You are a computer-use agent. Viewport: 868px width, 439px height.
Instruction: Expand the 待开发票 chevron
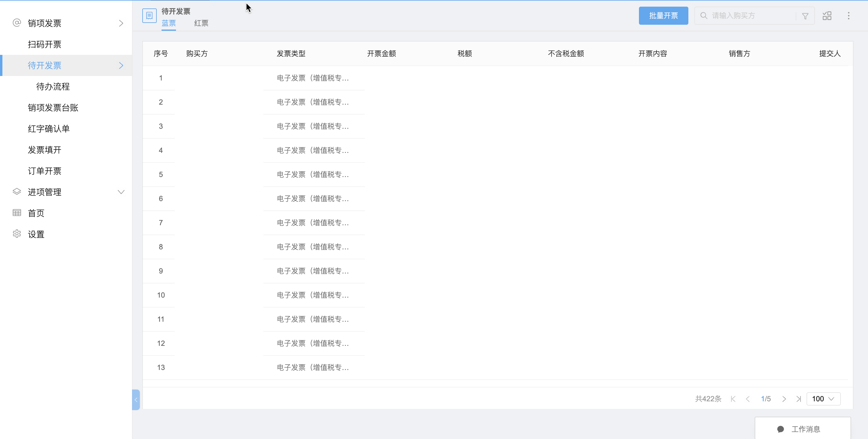click(121, 65)
